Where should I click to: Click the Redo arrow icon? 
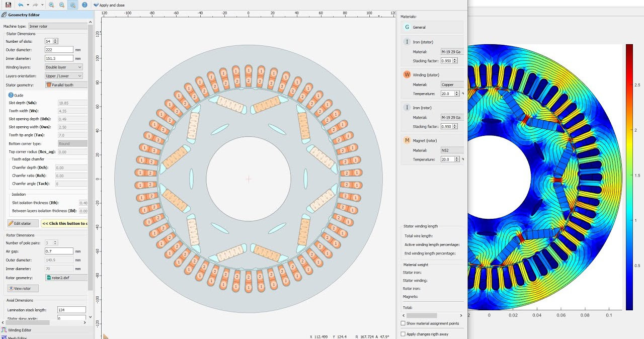click(36, 5)
